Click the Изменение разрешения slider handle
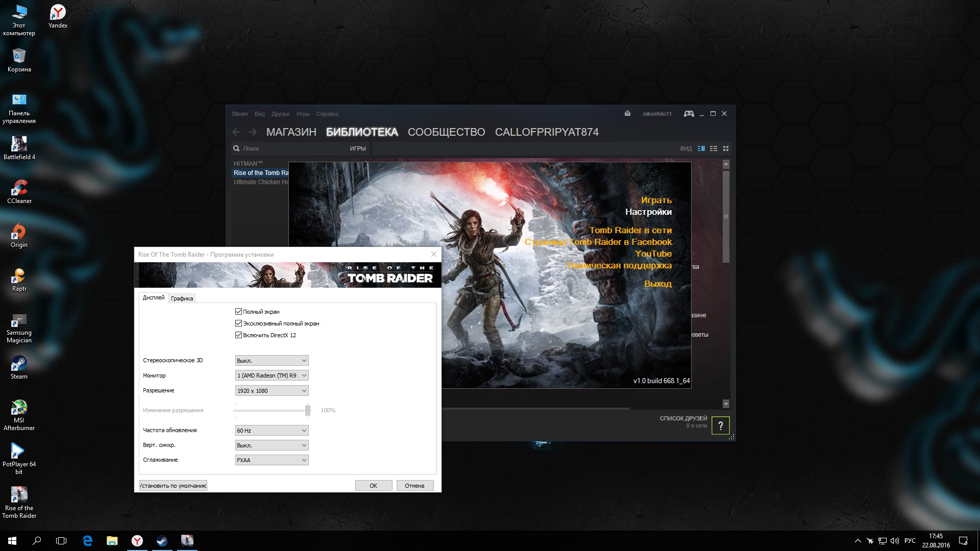The image size is (980, 551). 308,410
